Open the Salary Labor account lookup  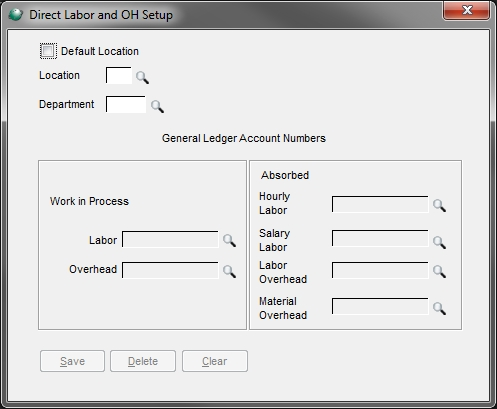click(439, 242)
